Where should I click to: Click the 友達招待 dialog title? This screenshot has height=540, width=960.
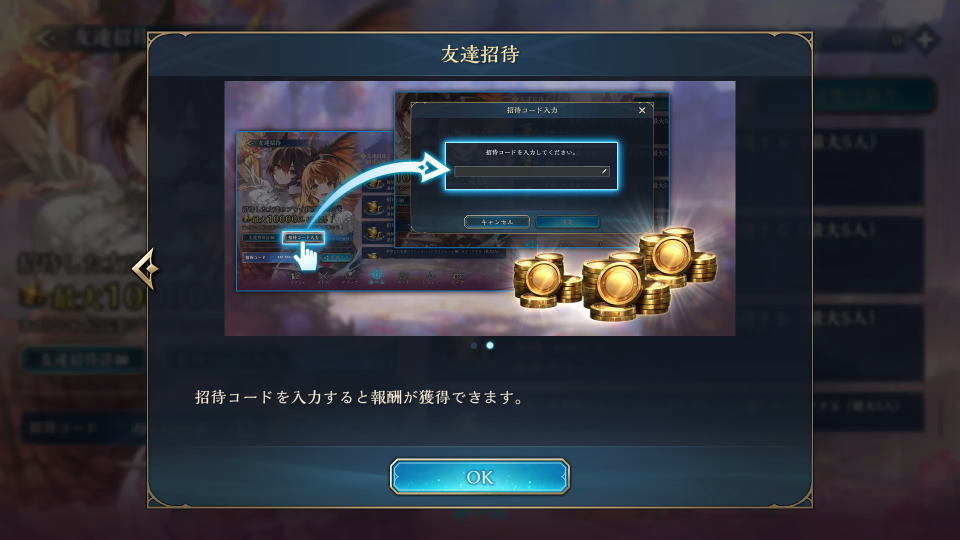[x=480, y=54]
